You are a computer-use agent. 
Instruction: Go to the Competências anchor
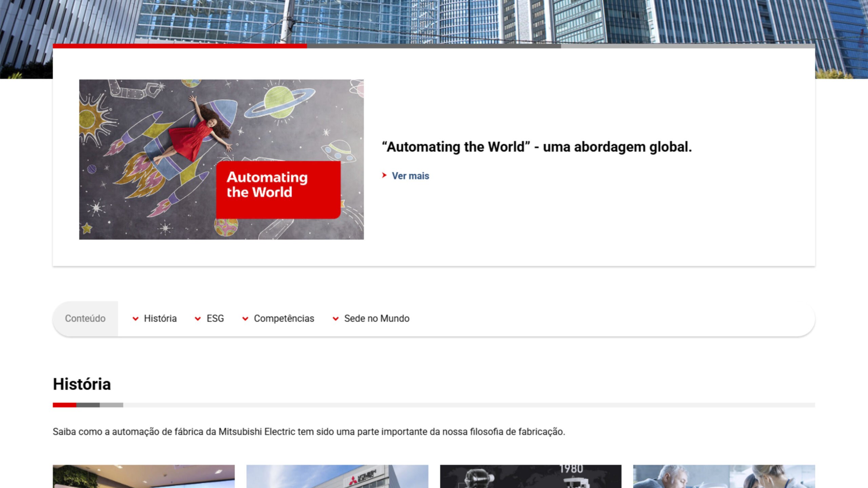coord(284,319)
